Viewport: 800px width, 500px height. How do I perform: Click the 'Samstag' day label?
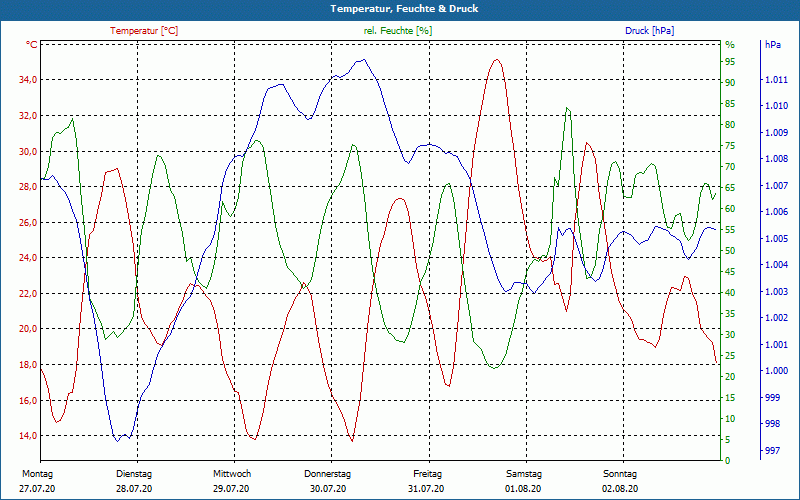(524, 473)
